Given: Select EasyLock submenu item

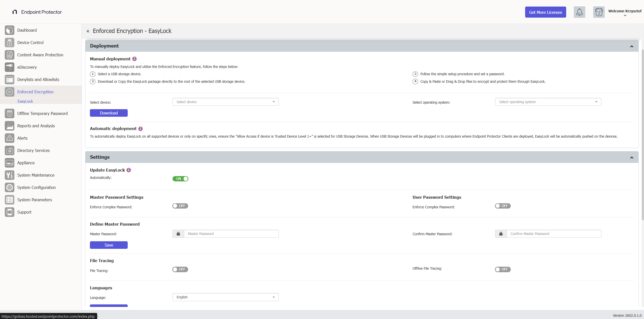Looking at the screenshot, I should pyautogui.click(x=25, y=101).
